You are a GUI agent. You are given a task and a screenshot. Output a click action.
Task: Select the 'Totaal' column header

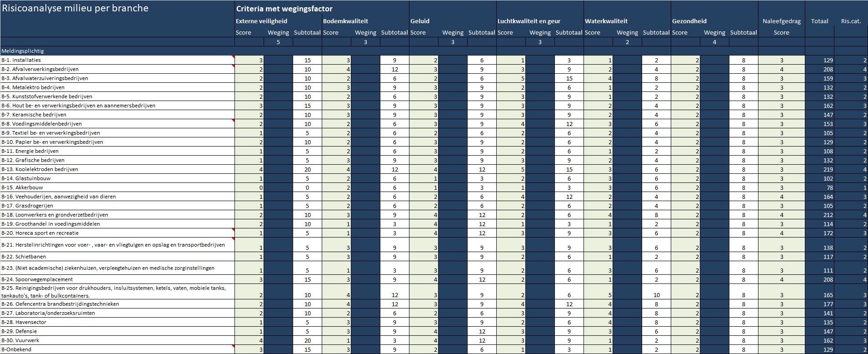coord(819,21)
